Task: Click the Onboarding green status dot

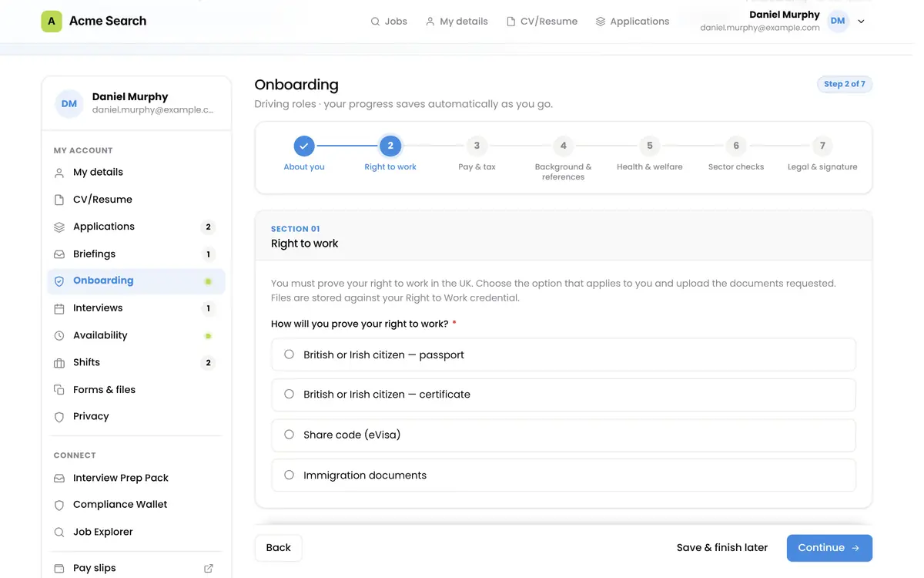Action: click(x=208, y=282)
